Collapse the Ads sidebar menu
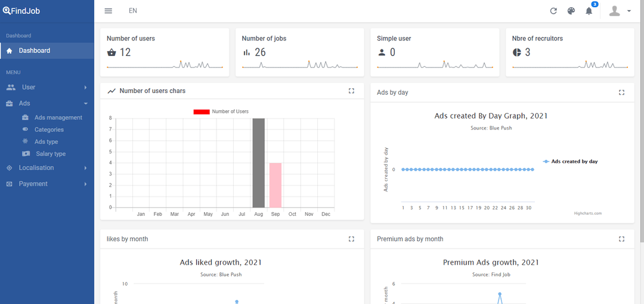Viewport: 644px width, 304px height. click(x=47, y=103)
